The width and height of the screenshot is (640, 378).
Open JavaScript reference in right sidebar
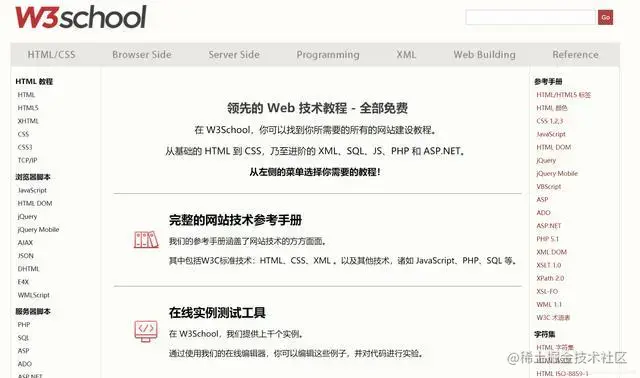tap(551, 134)
